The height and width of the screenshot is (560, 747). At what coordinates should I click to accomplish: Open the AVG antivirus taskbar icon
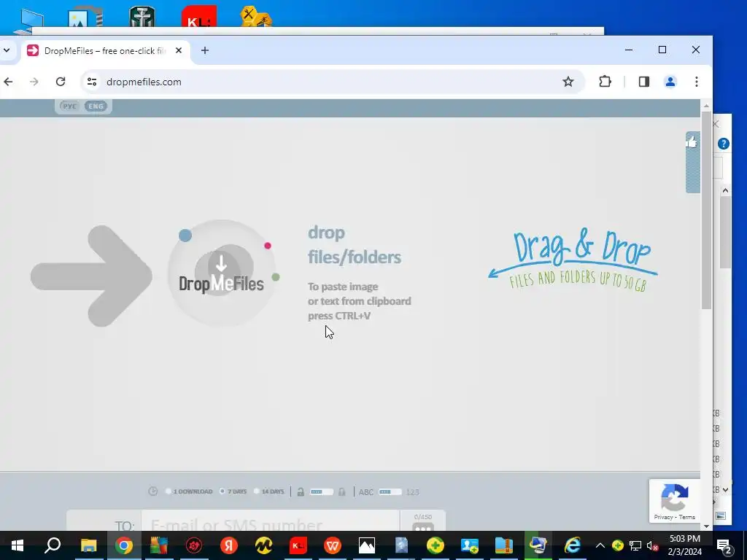pos(158,545)
